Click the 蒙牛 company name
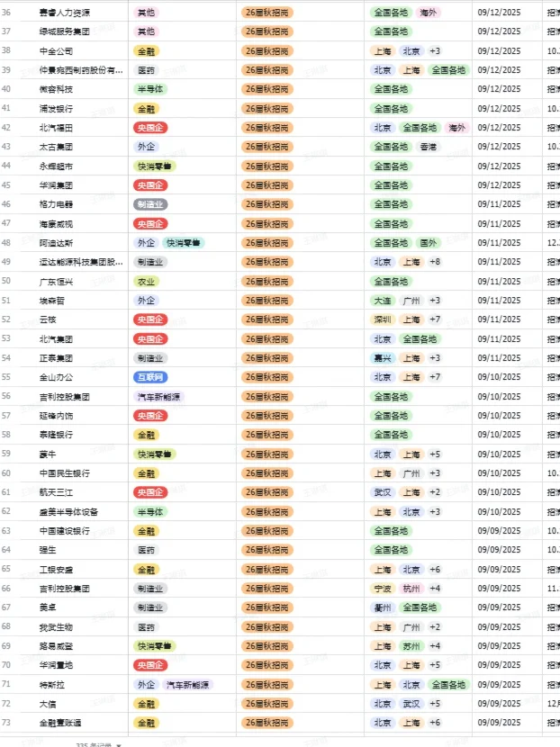Viewport: 560px width, 747px height. click(48, 454)
